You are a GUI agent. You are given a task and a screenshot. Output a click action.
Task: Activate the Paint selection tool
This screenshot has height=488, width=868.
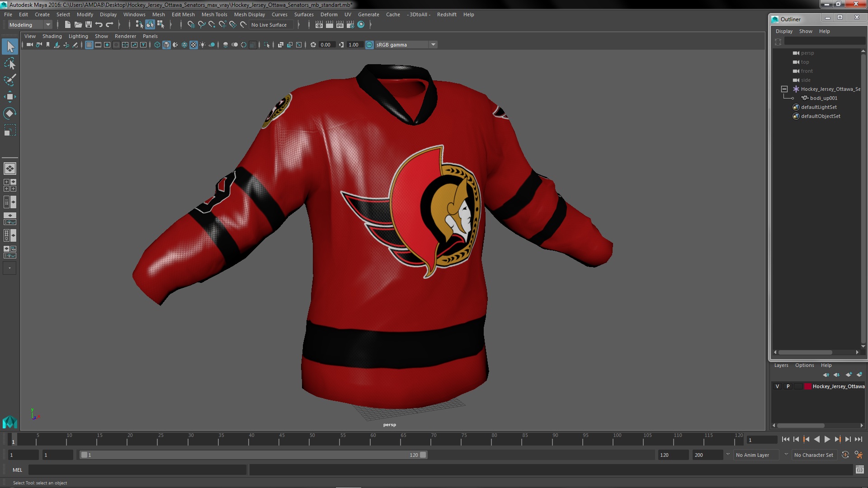10,80
